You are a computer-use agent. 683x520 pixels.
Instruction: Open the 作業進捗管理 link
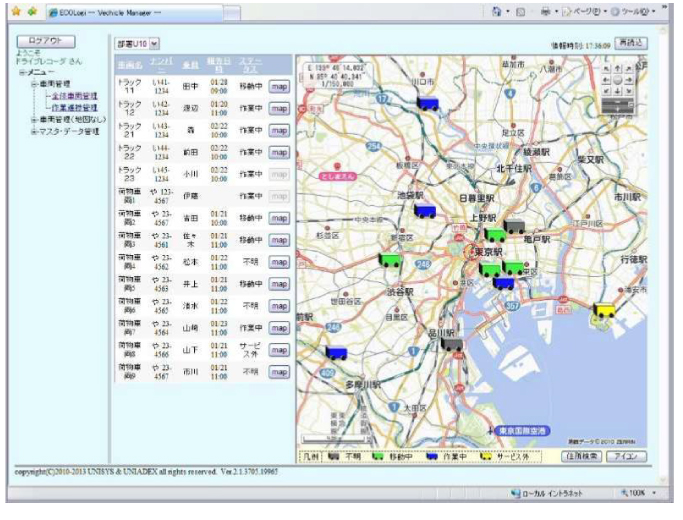[x=74, y=108]
